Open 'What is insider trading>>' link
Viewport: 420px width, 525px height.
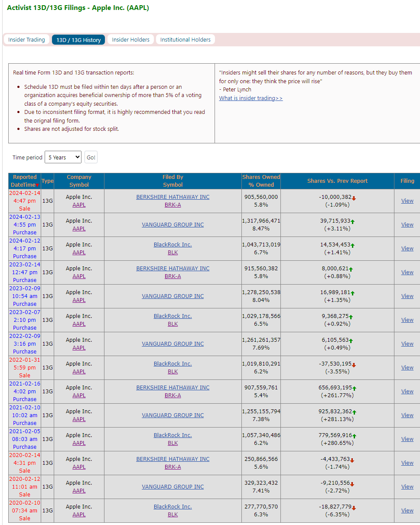251,98
